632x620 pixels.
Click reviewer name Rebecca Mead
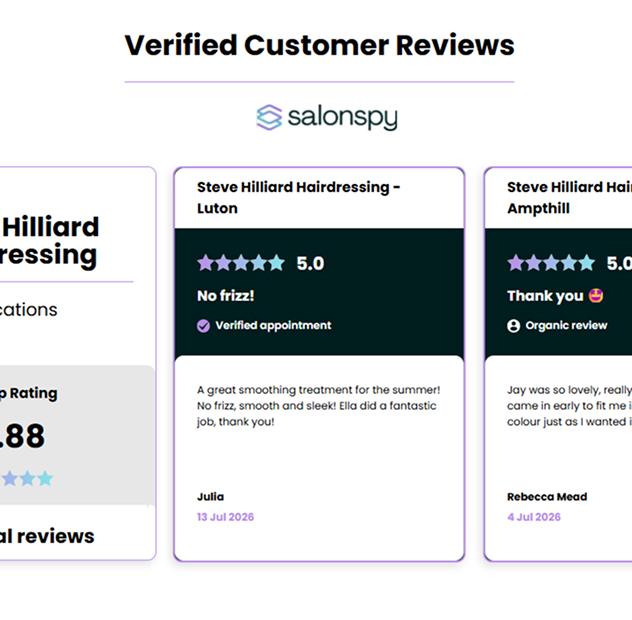(x=547, y=497)
